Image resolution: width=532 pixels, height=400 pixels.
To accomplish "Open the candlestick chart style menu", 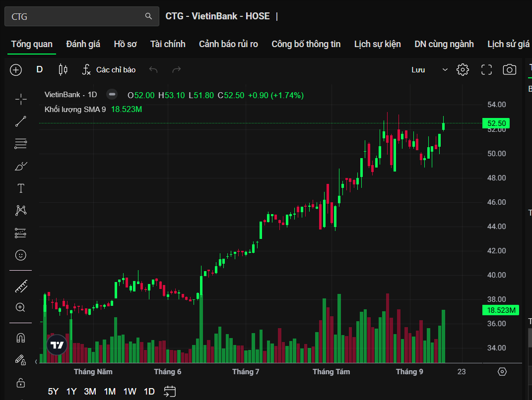I will point(63,70).
